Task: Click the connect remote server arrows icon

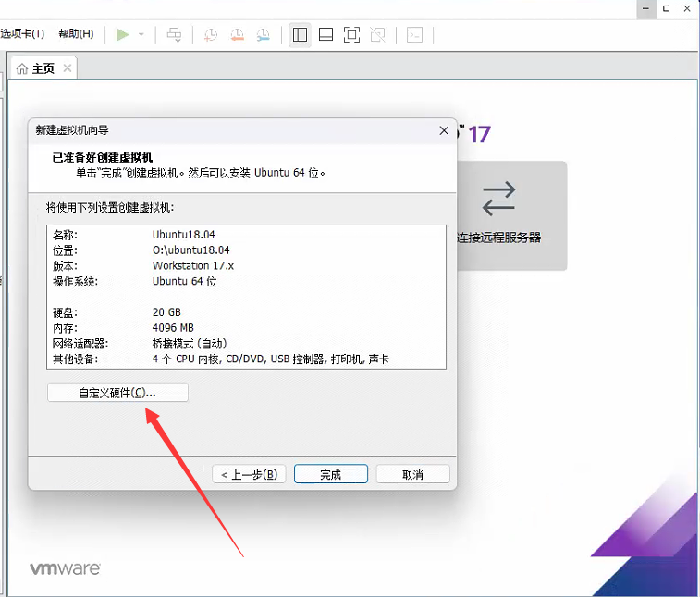Action: coord(498,198)
